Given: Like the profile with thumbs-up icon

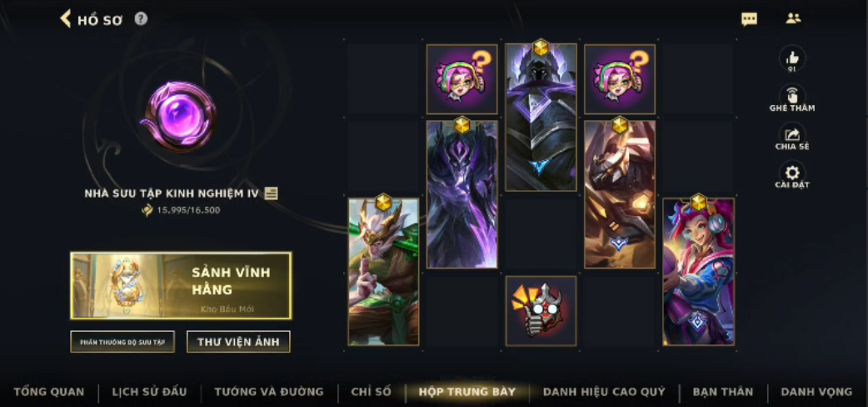Looking at the screenshot, I should point(792,58).
